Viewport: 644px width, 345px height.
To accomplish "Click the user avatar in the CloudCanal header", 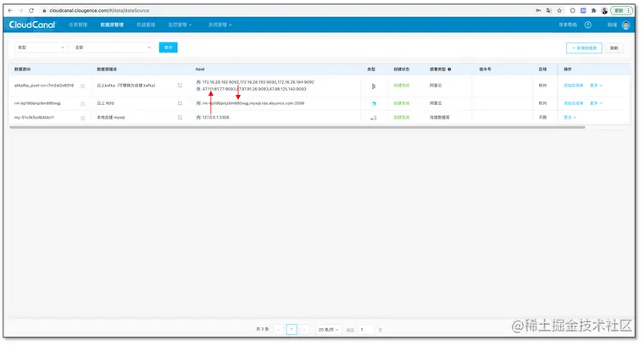I will click(625, 25).
